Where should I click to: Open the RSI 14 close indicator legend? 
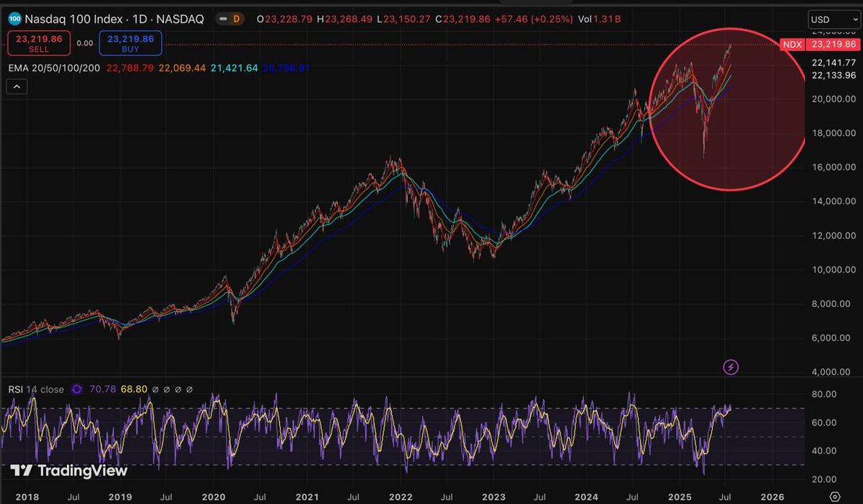click(x=36, y=389)
